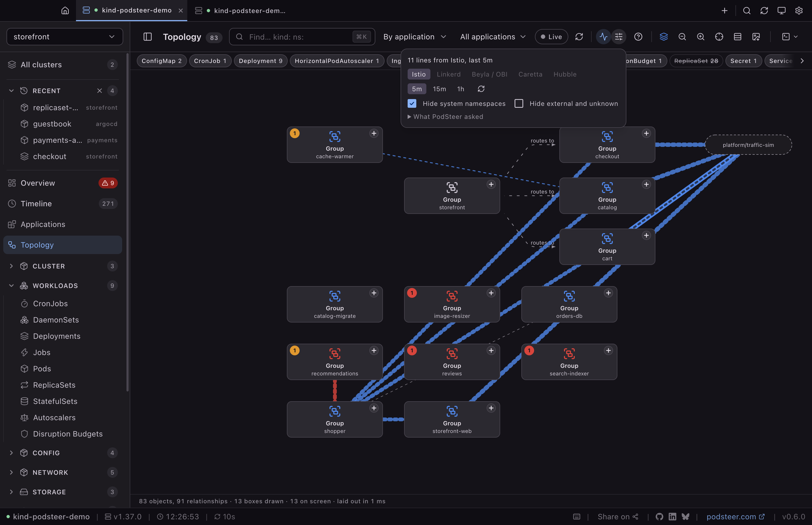The height and width of the screenshot is (525, 812).
Task: Go to the home icon
Action: 65,11
